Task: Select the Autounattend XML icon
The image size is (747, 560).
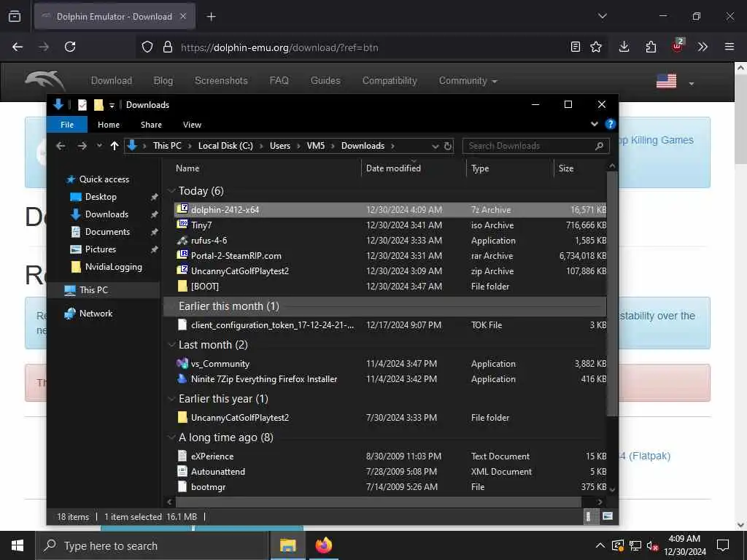Action: pos(182,471)
